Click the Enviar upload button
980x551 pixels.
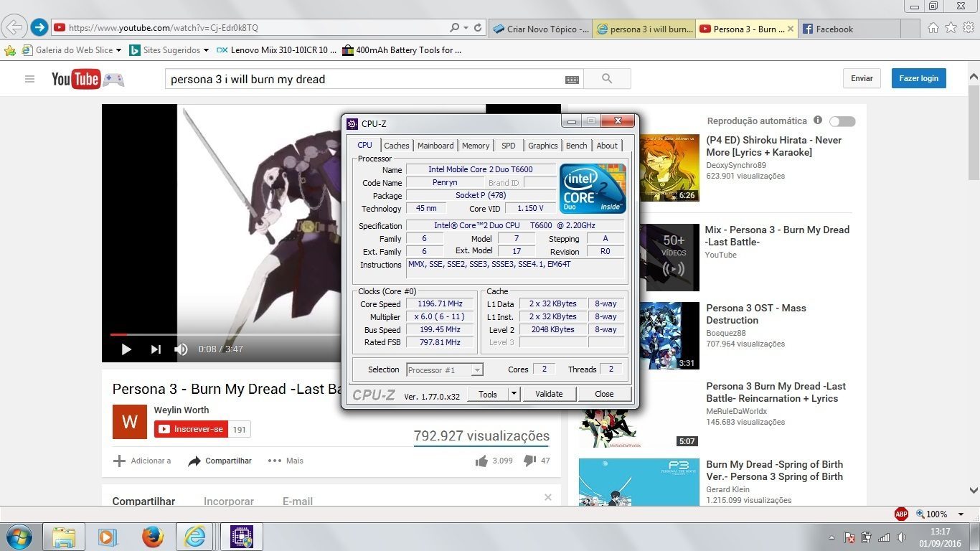pos(862,78)
